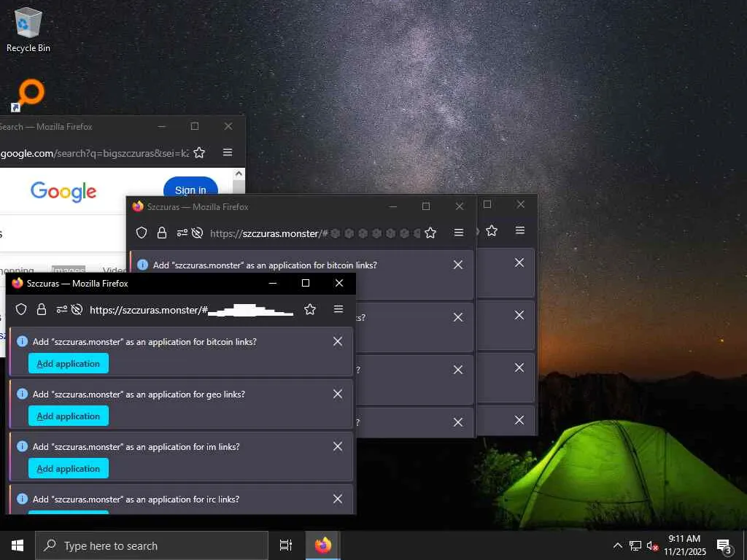Click the shield icon in the front Szczuras window
Viewport: 747px width, 560px height.
tap(21, 309)
